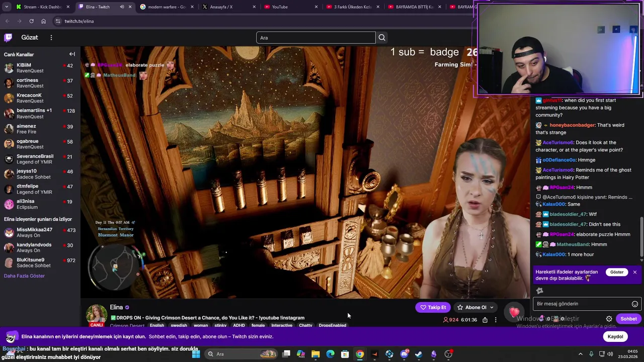Viewport: 644px width, 362px height.
Task: Open BluKitsune9 recommended channel
Action: click(x=39, y=262)
